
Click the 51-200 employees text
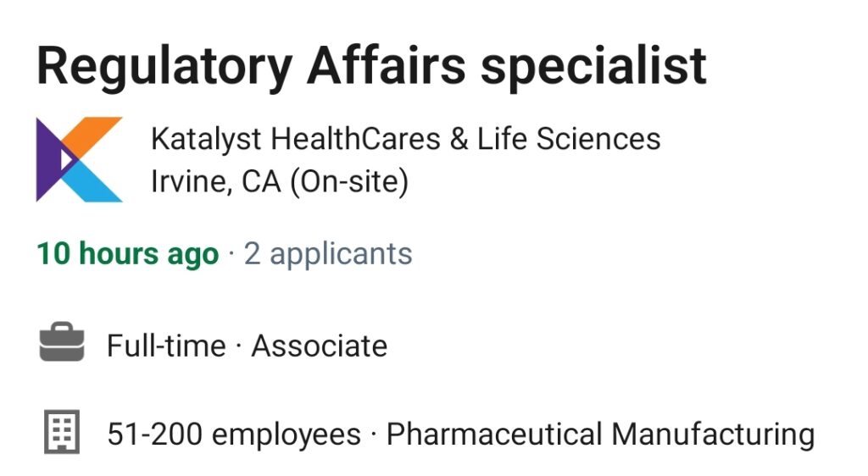[x=234, y=434]
